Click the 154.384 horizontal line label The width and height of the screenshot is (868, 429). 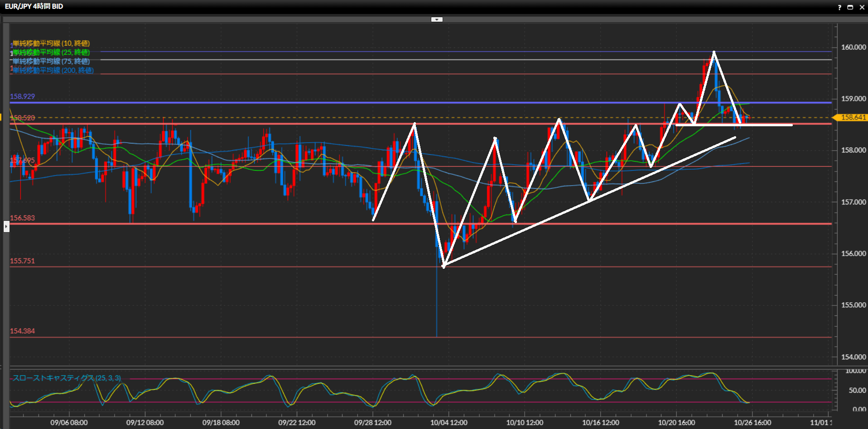(x=22, y=331)
